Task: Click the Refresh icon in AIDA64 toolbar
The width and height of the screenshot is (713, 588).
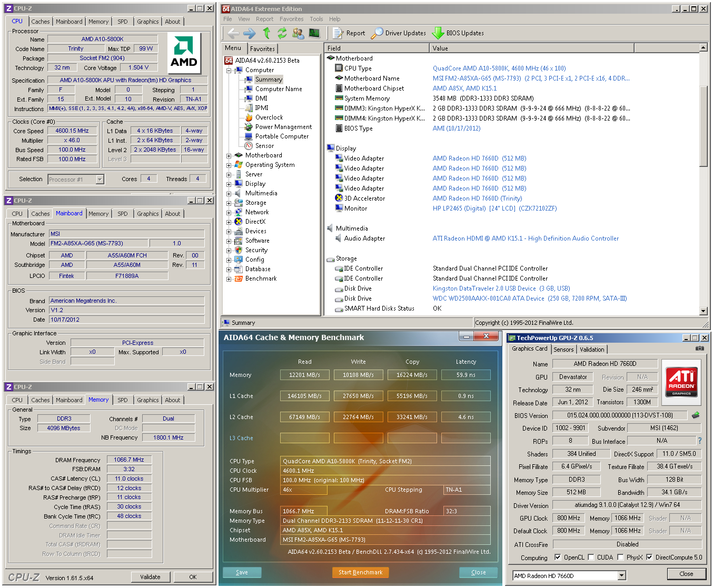Action: [282, 33]
